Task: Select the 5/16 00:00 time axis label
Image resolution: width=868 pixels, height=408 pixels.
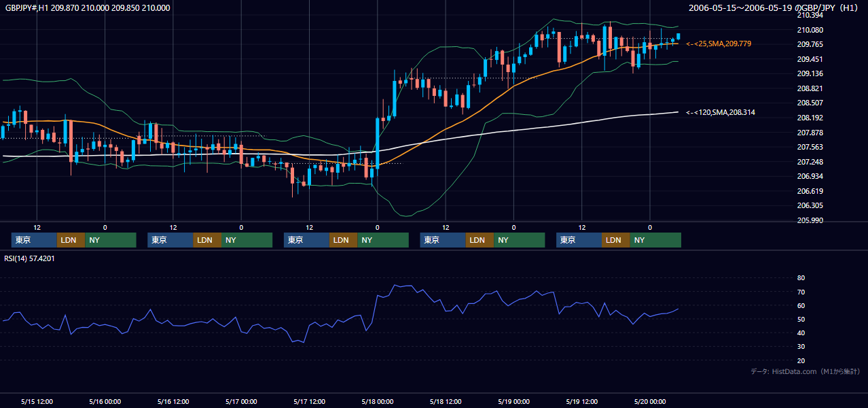Action: pos(105,401)
